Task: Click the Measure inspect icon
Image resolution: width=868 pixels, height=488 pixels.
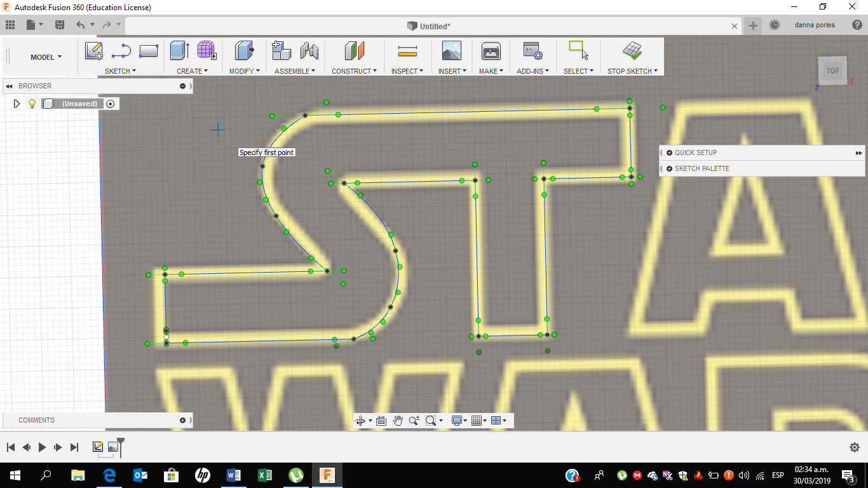Action: click(407, 51)
